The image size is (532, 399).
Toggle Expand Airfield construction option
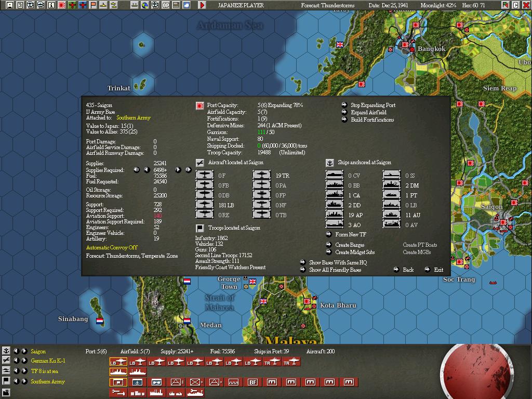pyautogui.click(x=368, y=112)
